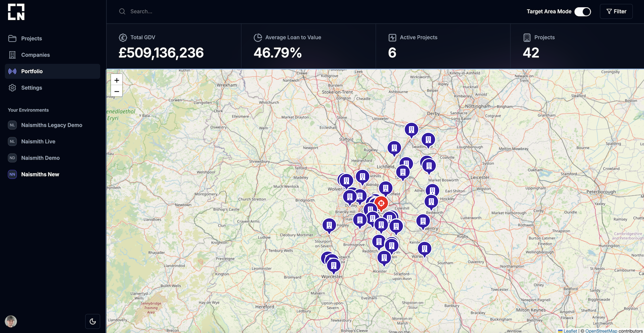The height and width of the screenshot is (333, 644).
Task: Zoom in on the map
Action: (x=117, y=80)
